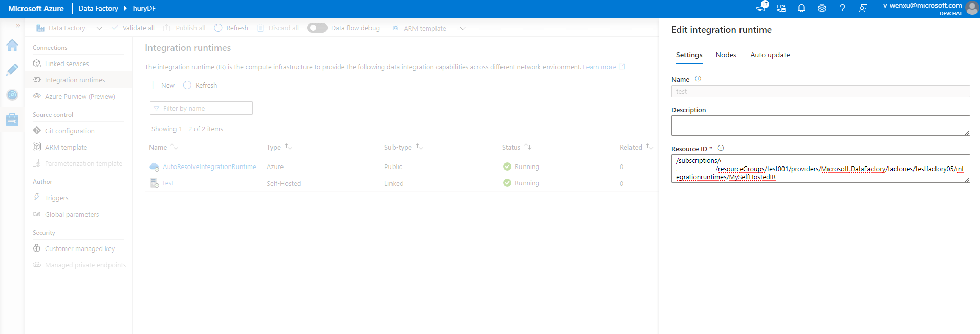Screen dimensions: 980x334
Task: Click the user account avatar
Action: [x=972, y=8]
